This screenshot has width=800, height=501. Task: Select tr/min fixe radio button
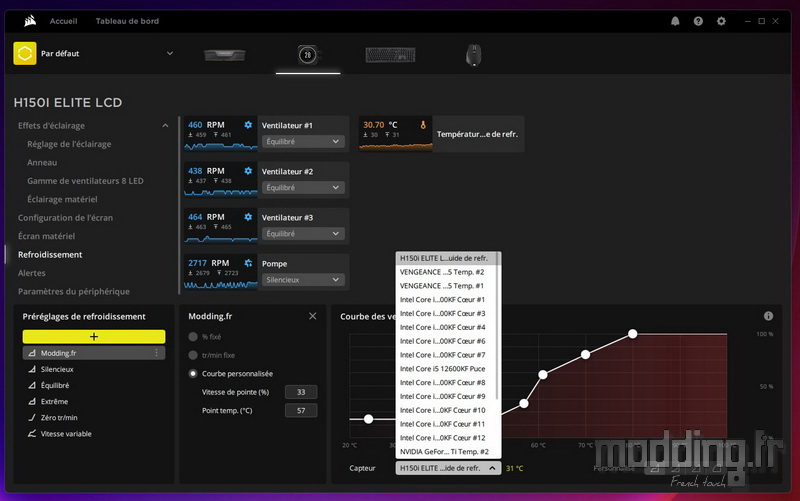point(193,355)
